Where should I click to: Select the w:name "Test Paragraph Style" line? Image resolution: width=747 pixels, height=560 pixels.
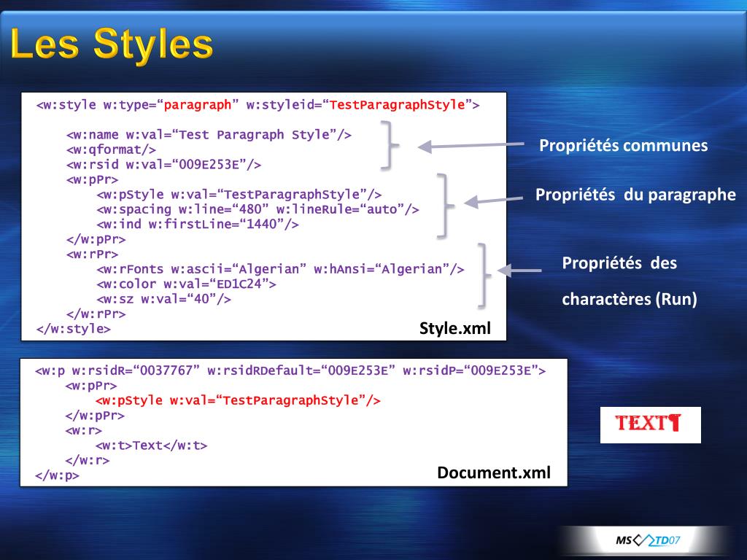(209, 135)
